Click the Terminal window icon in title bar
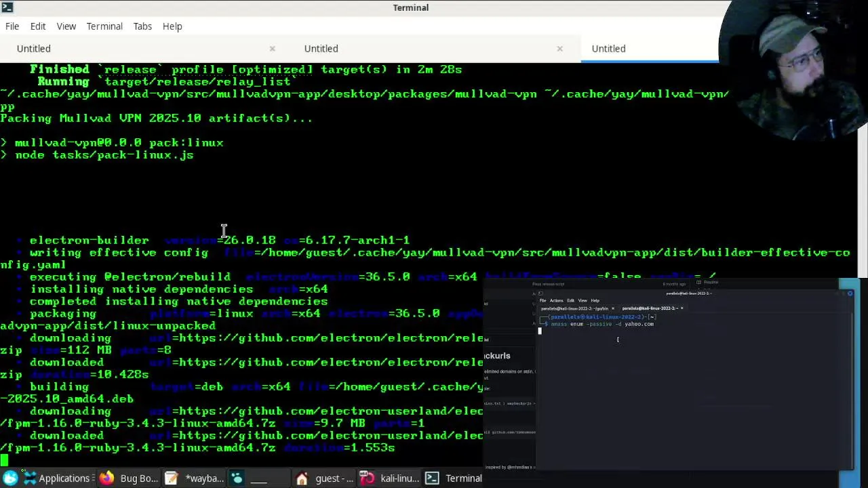The width and height of the screenshot is (868, 488). pyautogui.click(x=6, y=7)
